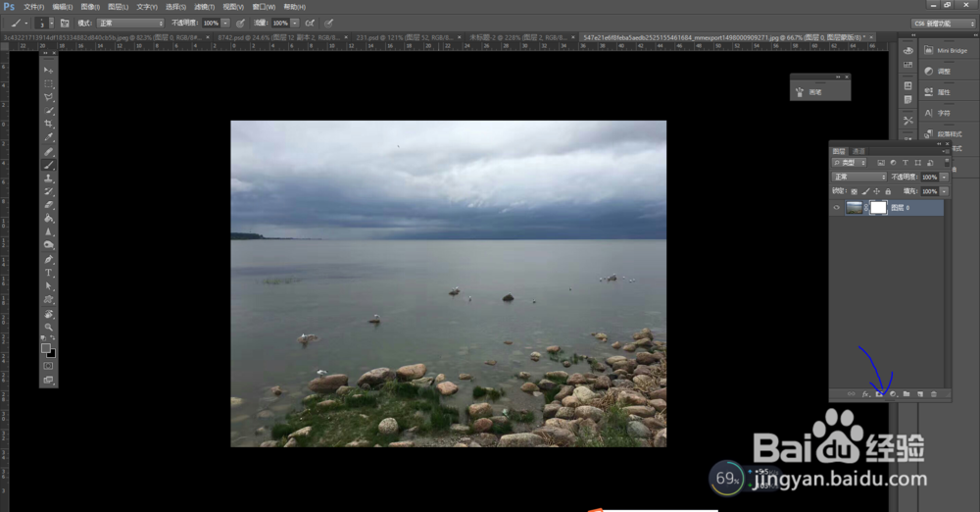This screenshot has width=980, height=512.
Task: Open the layer fill 填充 dropdown arrow
Action: coord(945,191)
